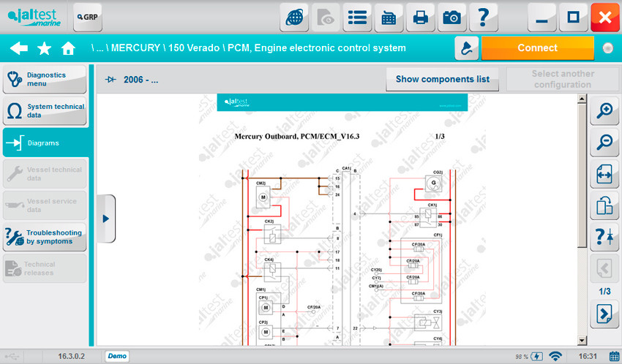
Task: Open the list view icon
Action: (357, 18)
